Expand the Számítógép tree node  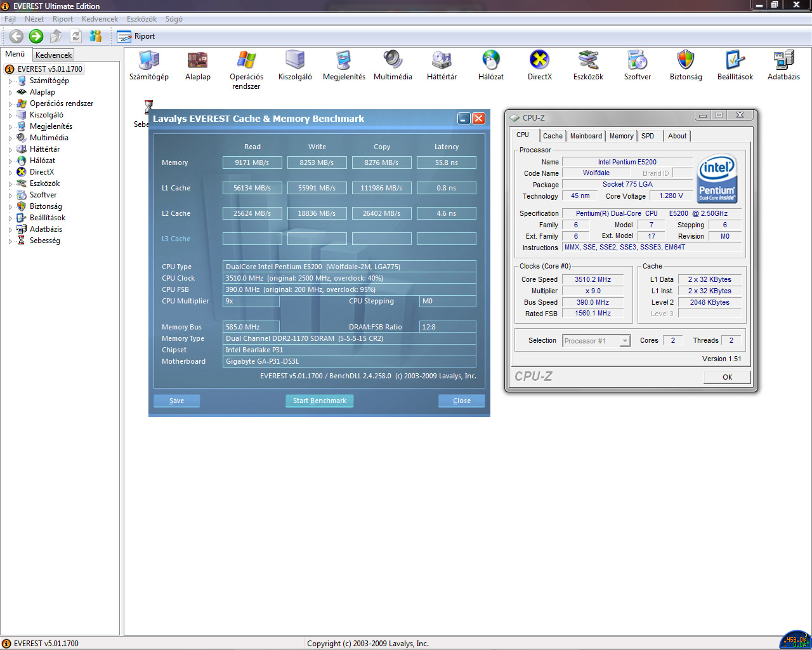tap(10, 81)
